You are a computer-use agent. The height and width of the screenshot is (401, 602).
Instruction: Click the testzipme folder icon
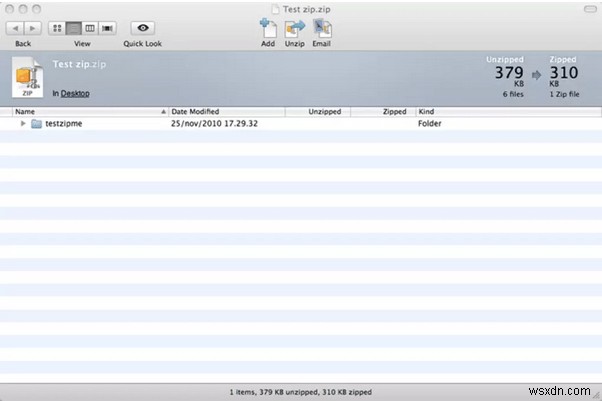pos(36,124)
